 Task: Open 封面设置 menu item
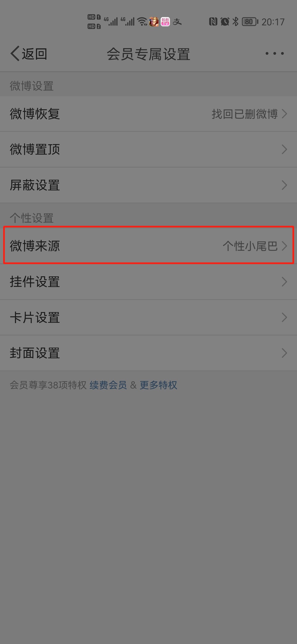point(148,353)
